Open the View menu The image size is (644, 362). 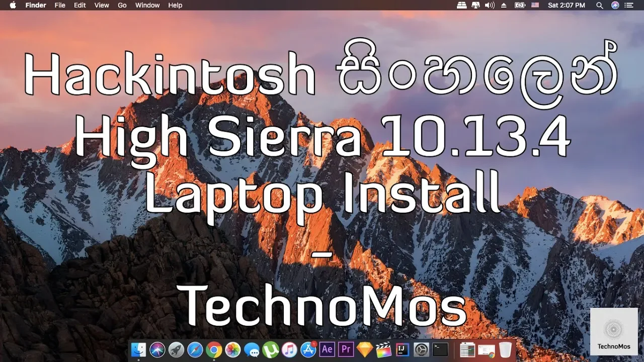(102, 5)
